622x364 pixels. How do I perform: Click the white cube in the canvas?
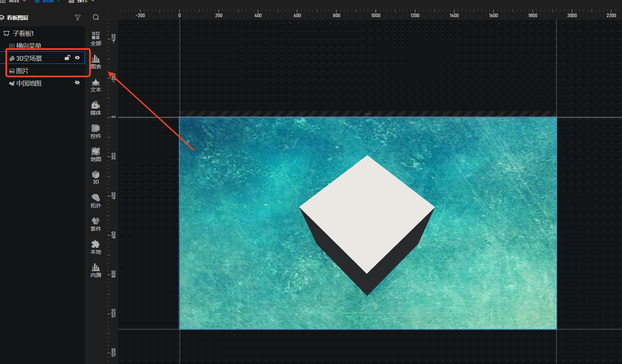(x=367, y=210)
